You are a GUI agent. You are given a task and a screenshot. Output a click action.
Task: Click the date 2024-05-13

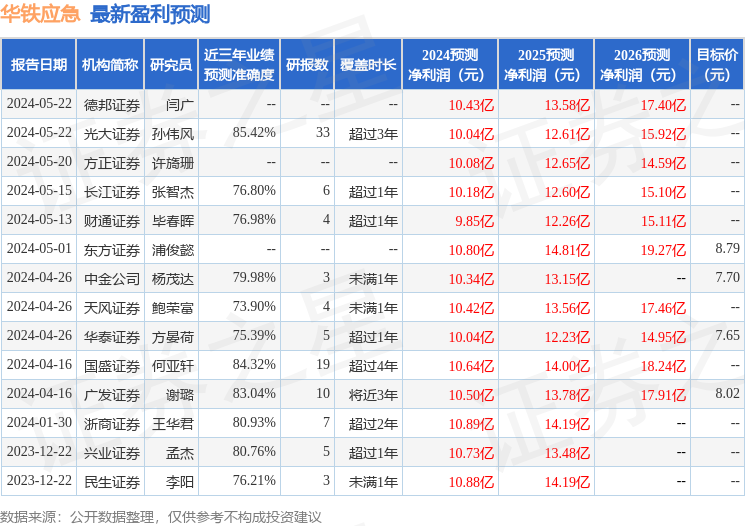pos(39,220)
